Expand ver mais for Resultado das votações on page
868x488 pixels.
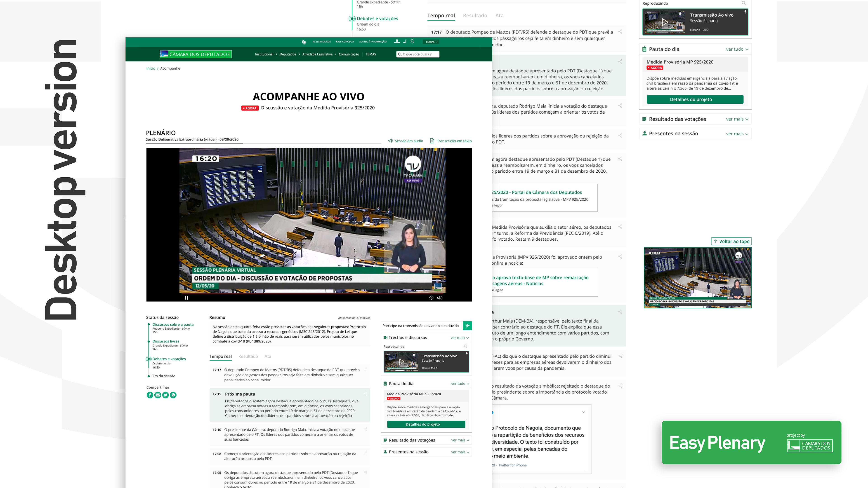pos(460,440)
